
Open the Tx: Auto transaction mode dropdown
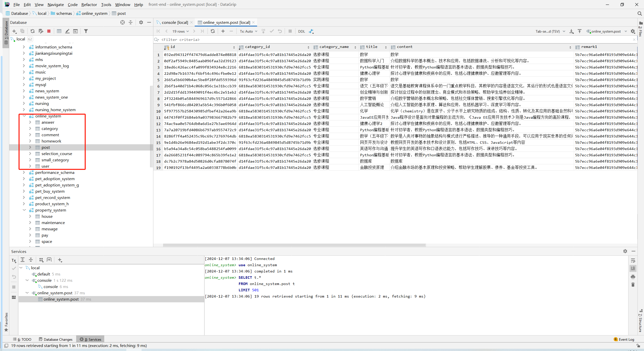(x=249, y=31)
